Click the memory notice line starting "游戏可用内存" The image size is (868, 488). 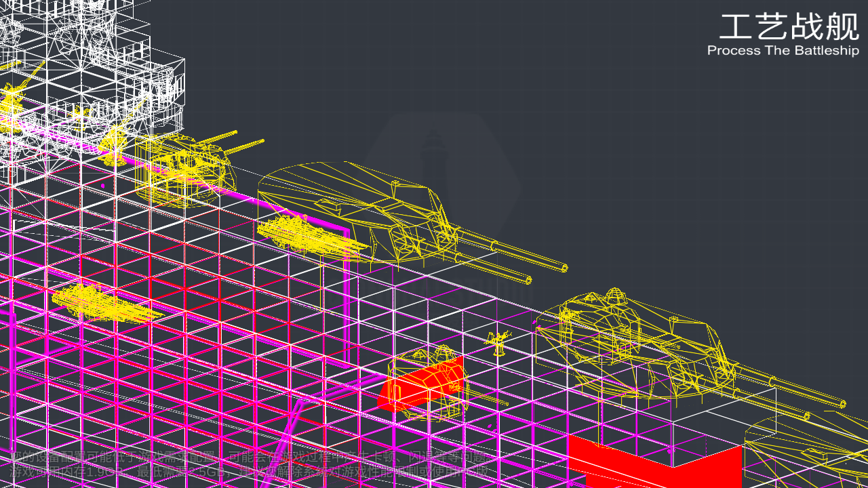point(249,470)
